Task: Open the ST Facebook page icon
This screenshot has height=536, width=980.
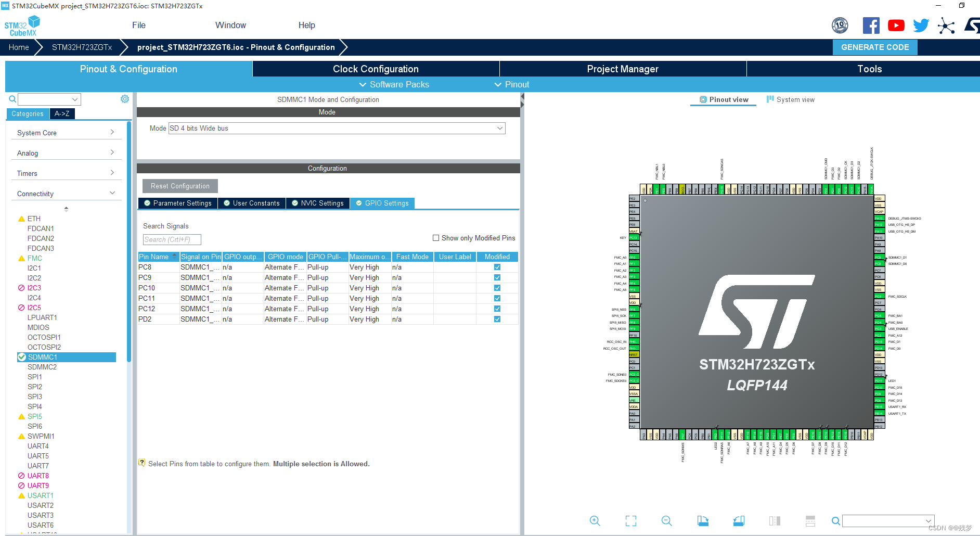Action: pyautogui.click(x=871, y=25)
